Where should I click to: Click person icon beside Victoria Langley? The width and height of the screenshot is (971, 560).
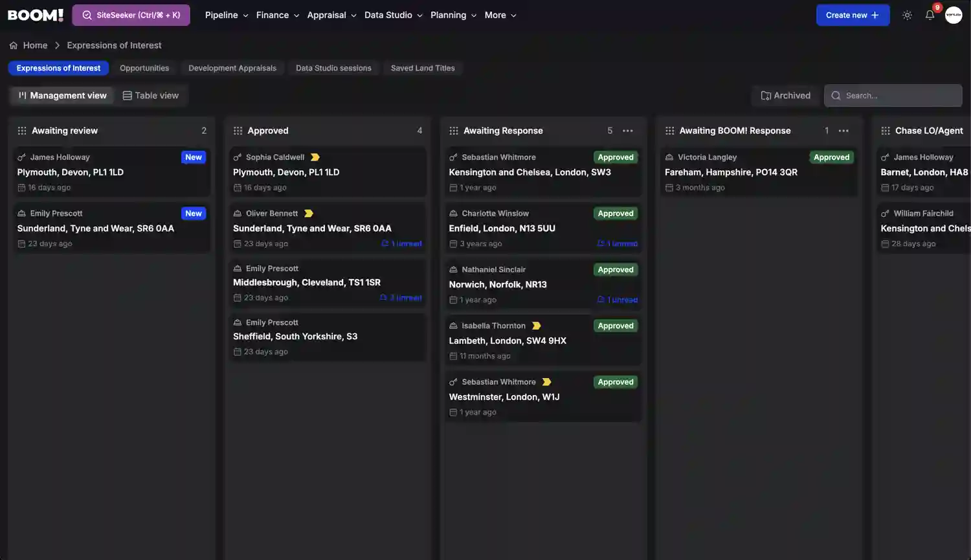[669, 157]
